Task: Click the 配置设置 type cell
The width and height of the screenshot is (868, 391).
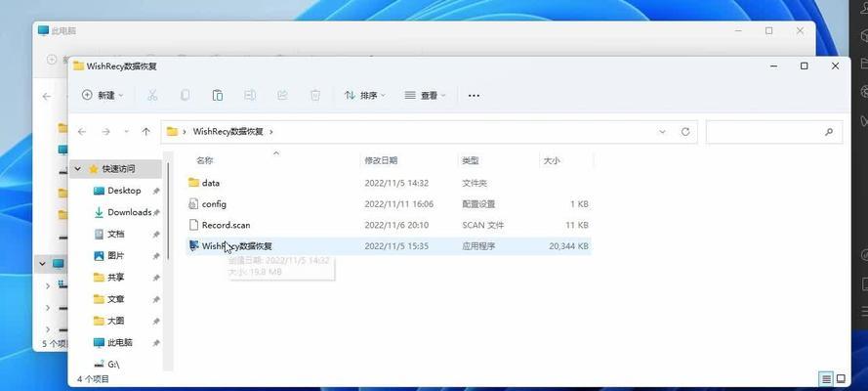Action: (x=478, y=203)
